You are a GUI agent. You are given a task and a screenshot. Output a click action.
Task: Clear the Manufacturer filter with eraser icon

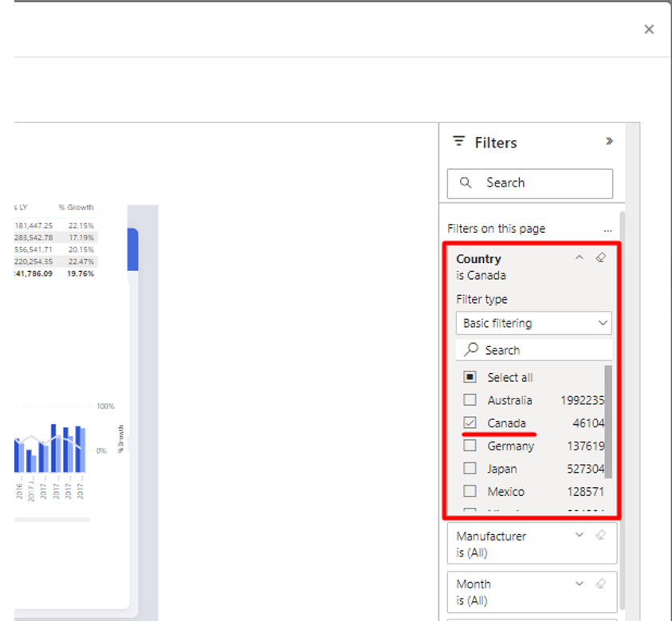pos(601,536)
